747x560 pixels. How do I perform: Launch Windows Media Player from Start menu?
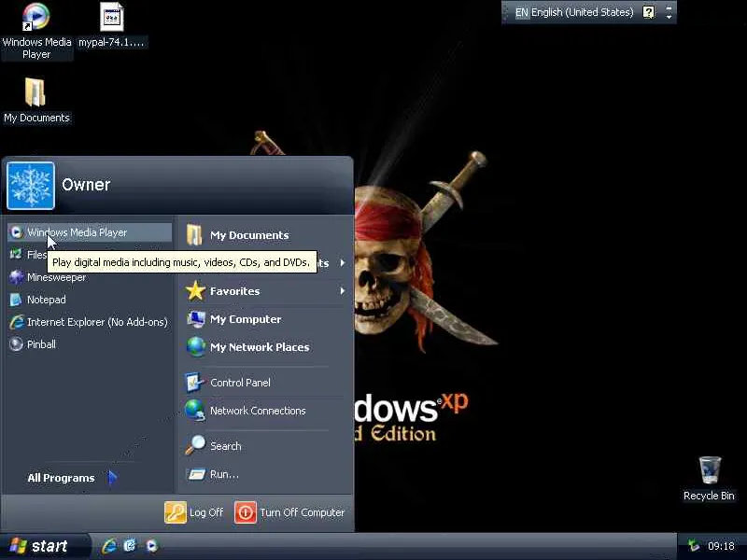(x=90, y=232)
